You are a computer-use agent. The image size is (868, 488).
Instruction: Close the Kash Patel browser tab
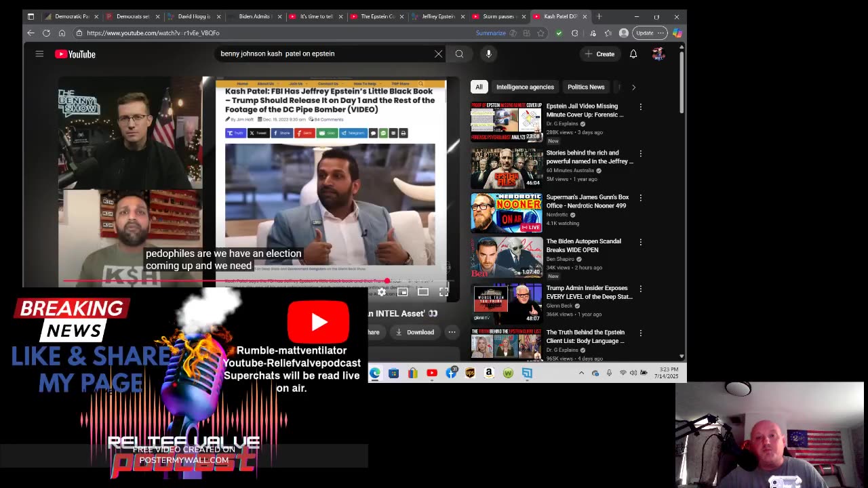click(x=585, y=16)
